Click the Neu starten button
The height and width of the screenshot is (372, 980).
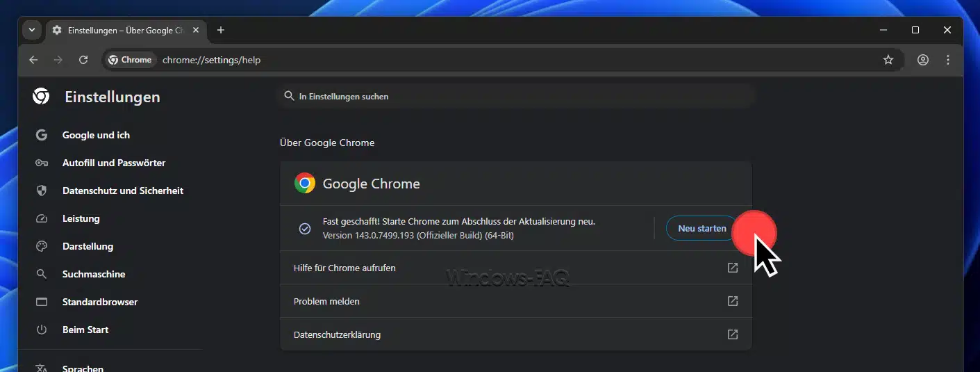click(x=701, y=228)
